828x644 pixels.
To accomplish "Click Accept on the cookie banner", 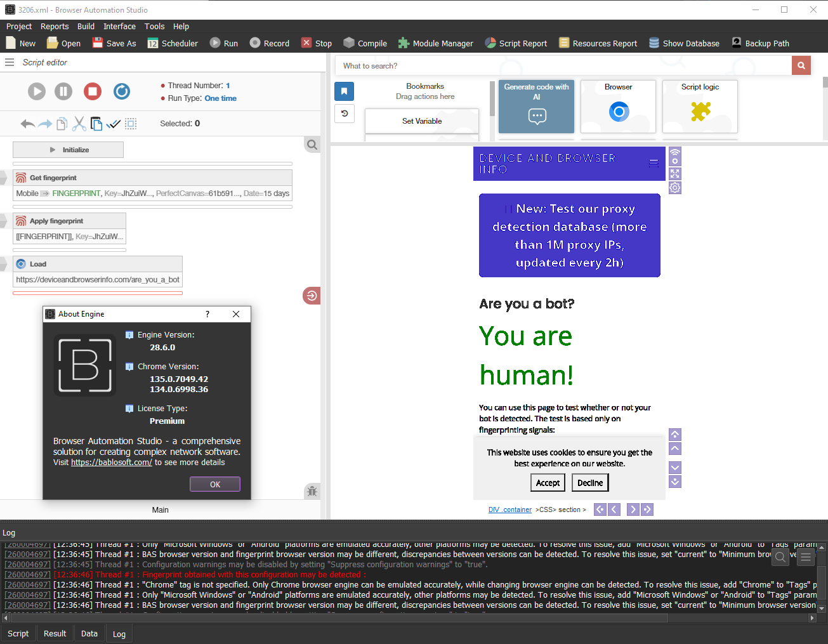I will click(x=548, y=483).
